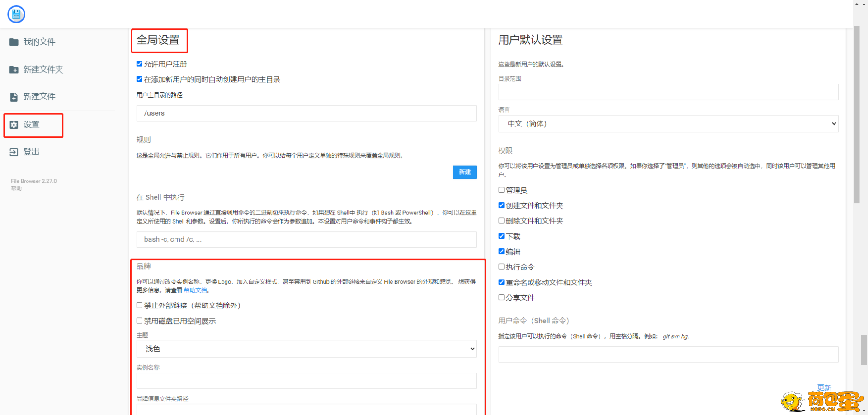This screenshot has height=415, width=868.
Task: Click the 实例名称 input field
Action: coord(307,381)
